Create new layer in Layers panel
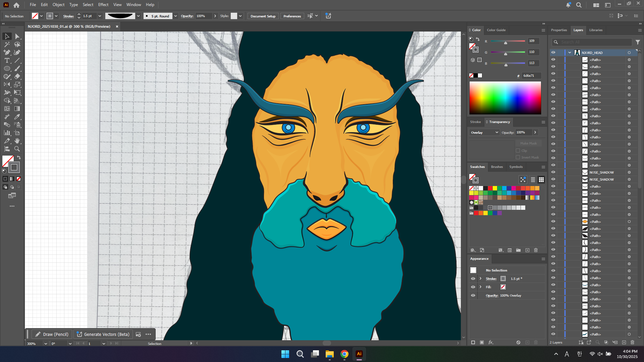Image resolution: width=644 pixels, height=362 pixels. coord(624,342)
